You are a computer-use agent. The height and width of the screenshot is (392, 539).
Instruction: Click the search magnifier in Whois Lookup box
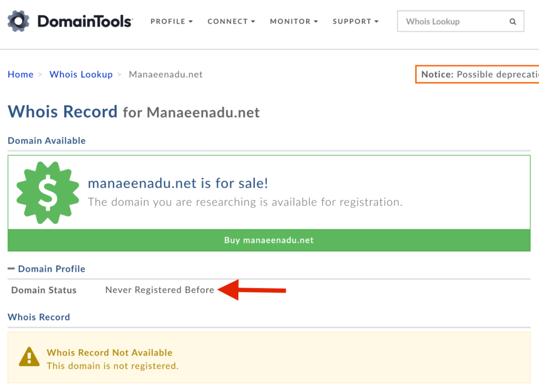coord(513,21)
